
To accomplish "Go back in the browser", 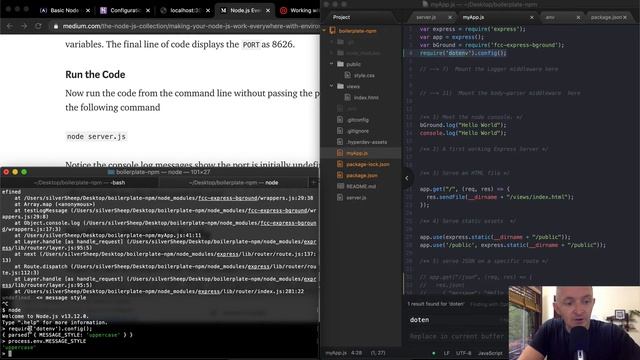I will 10,26.
